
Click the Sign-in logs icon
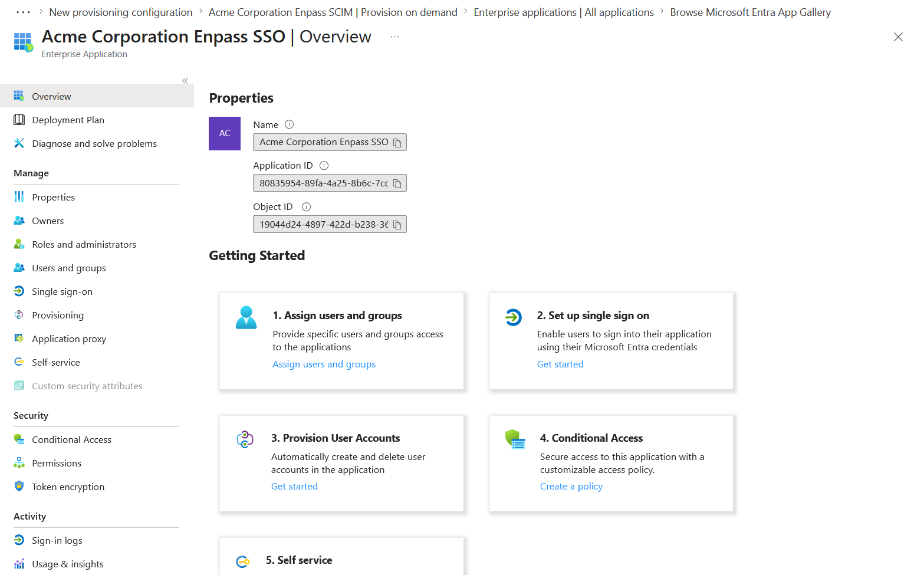(x=19, y=540)
